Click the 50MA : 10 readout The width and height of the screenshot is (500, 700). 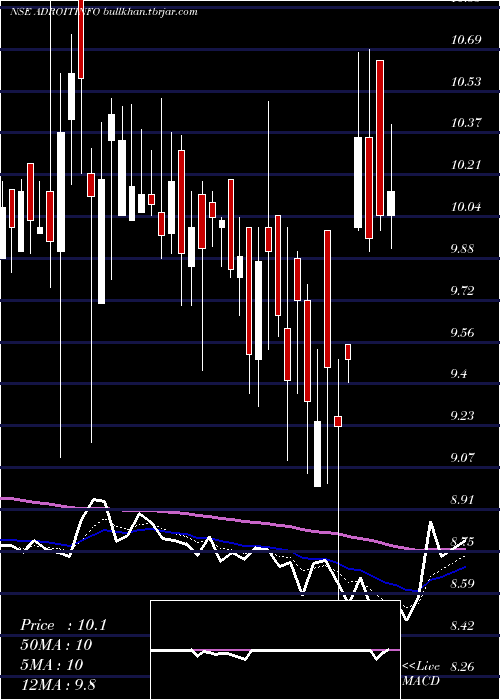(x=56, y=645)
